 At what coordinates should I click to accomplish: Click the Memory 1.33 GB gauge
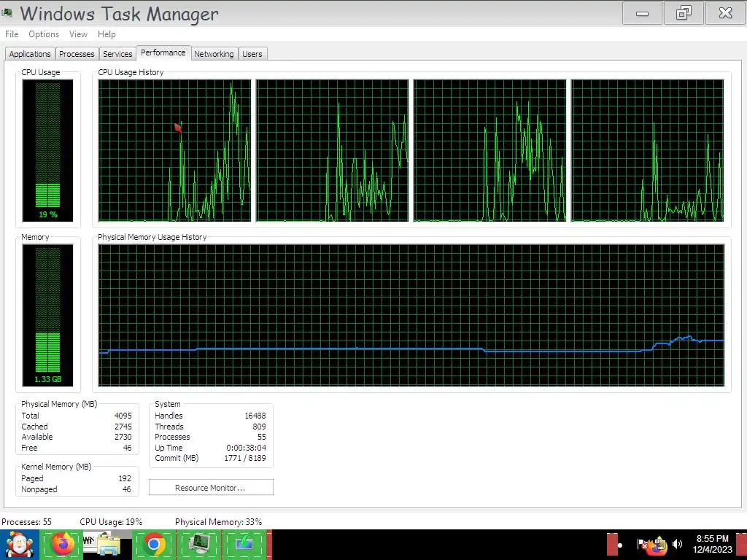point(47,315)
